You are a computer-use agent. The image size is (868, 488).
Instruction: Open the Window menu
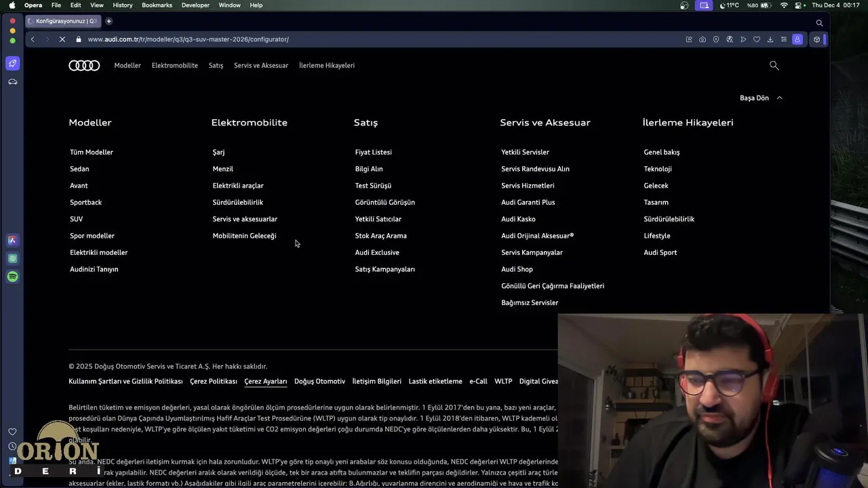tap(230, 5)
